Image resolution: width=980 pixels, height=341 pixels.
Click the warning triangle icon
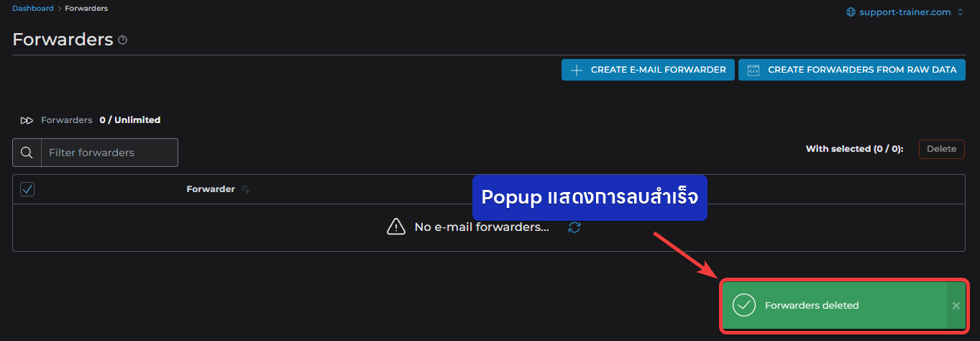click(x=396, y=227)
